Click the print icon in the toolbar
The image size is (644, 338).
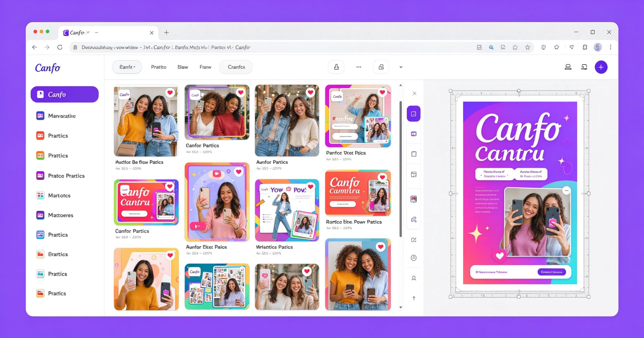pos(381,67)
